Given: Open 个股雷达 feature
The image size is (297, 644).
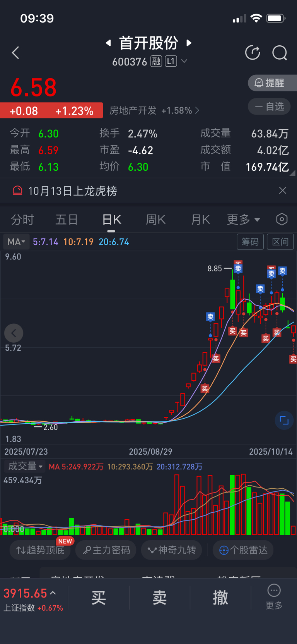Looking at the screenshot, I should (x=243, y=550).
